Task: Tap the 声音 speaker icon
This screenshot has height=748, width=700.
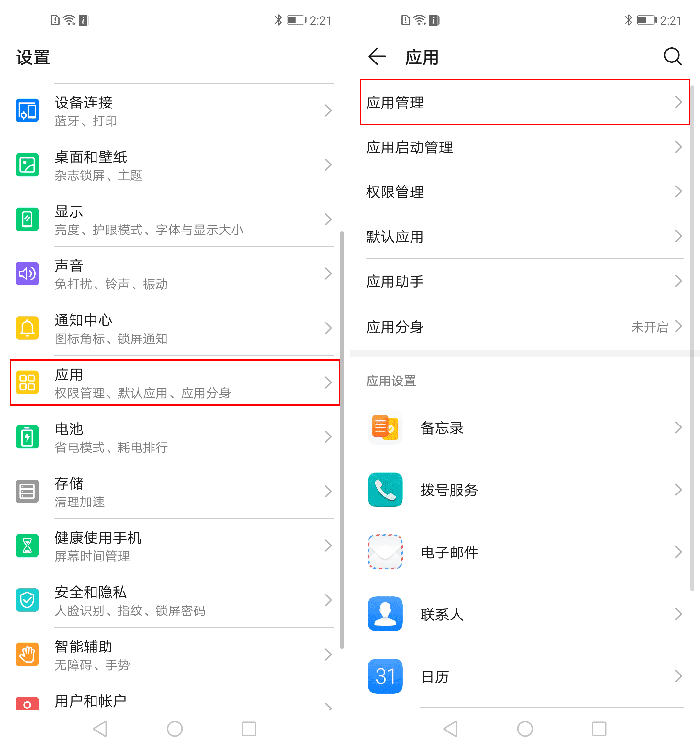Action: coord(27,274)
